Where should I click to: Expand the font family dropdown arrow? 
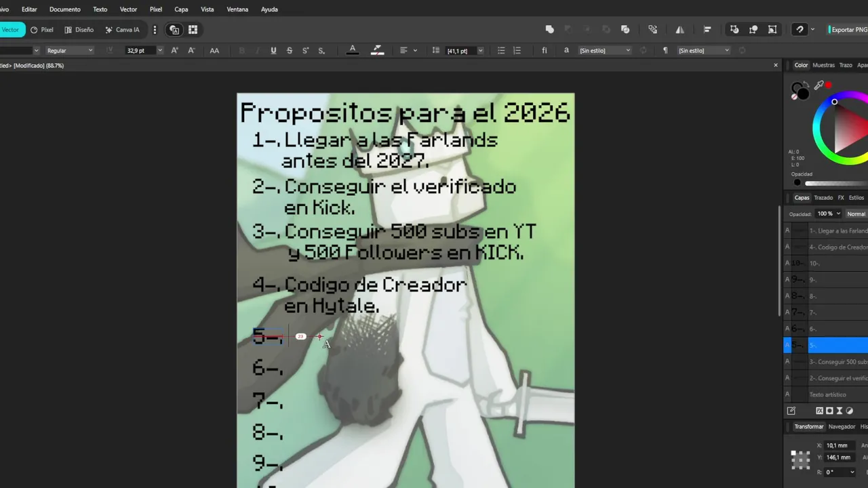[36, 50]
